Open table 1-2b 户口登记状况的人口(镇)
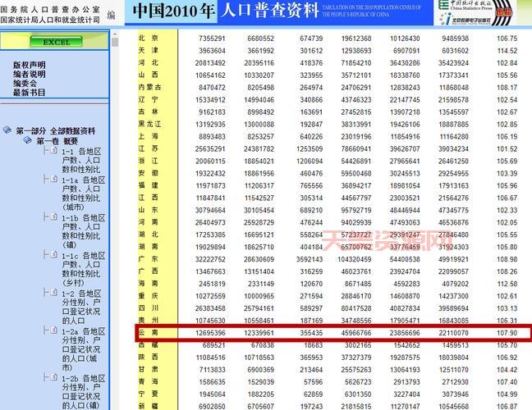The image size is (532, 410). [84, 392]
